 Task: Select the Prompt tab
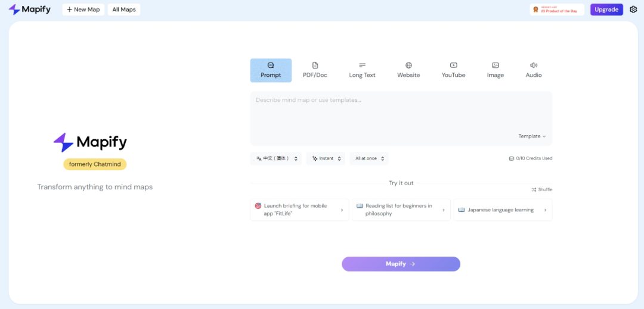271,70
